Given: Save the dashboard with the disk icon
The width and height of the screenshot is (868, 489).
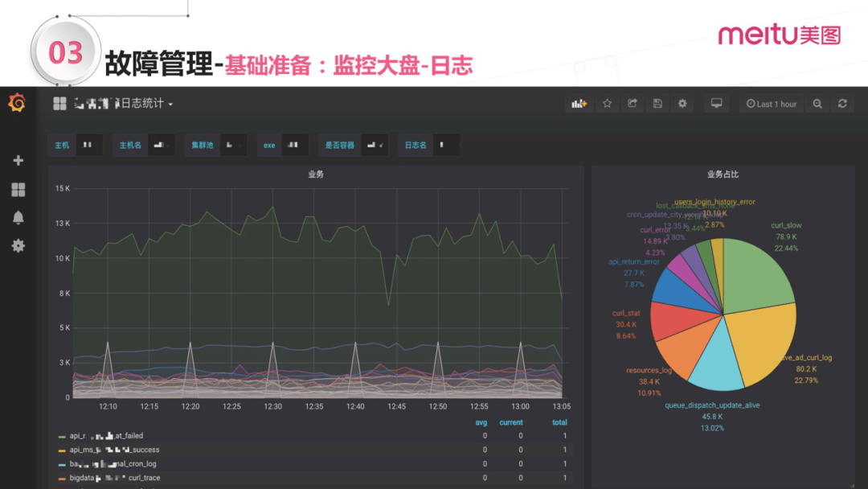Looking at the screenshot, I should pyautogui.click(x=657, y=103).
